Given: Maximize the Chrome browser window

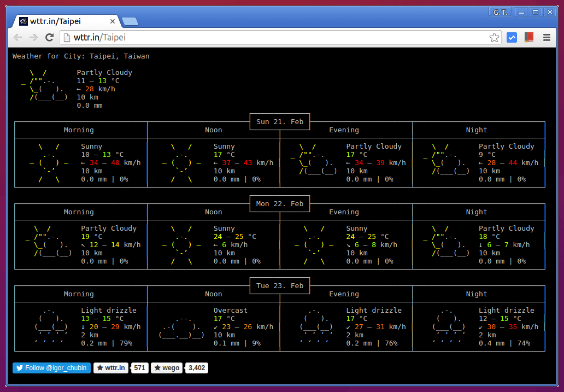Looking at the screenshot, I should tap(536, 12).
